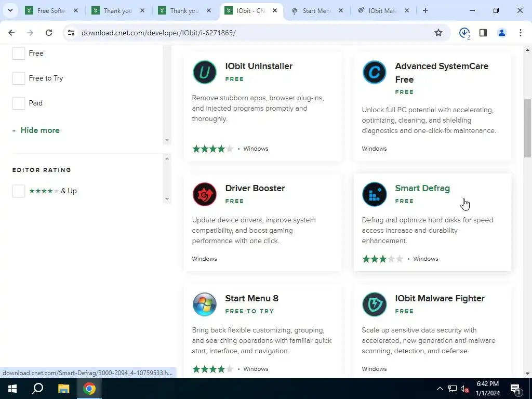Click Driver Booster description text
The height and width of the screenshot is (399, 532).
pos(254,230)
